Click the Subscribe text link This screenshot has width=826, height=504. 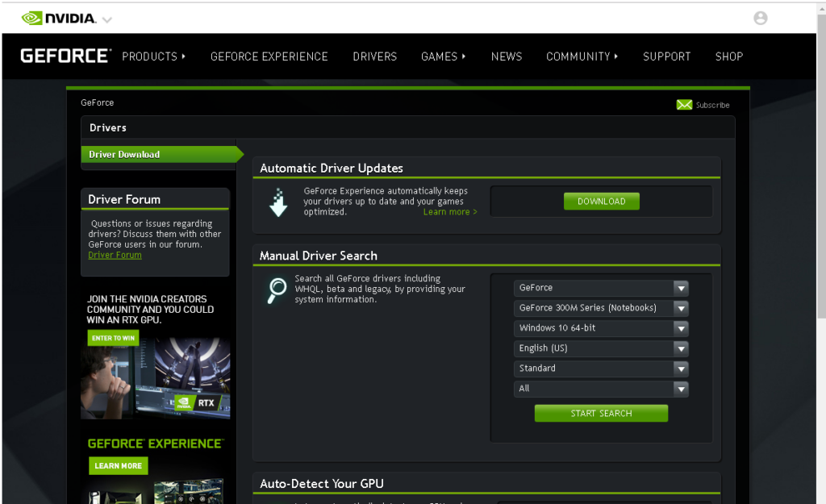tap(713, 106)
